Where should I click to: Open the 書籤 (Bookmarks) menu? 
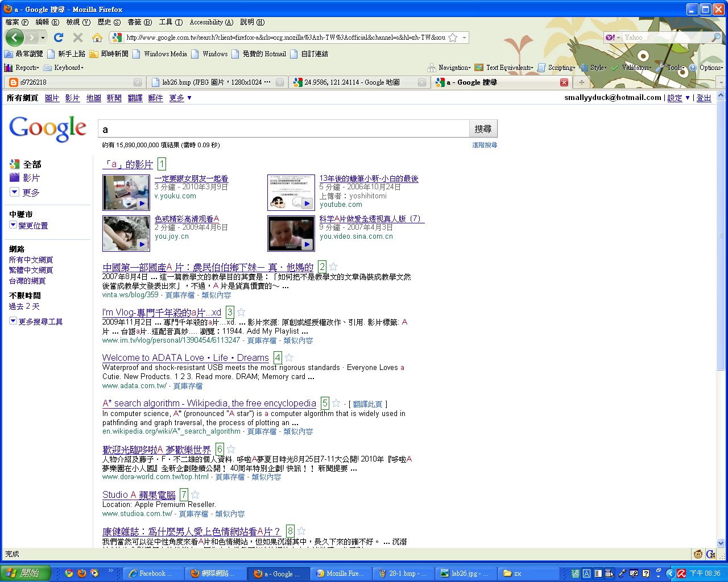click(139, 22)
